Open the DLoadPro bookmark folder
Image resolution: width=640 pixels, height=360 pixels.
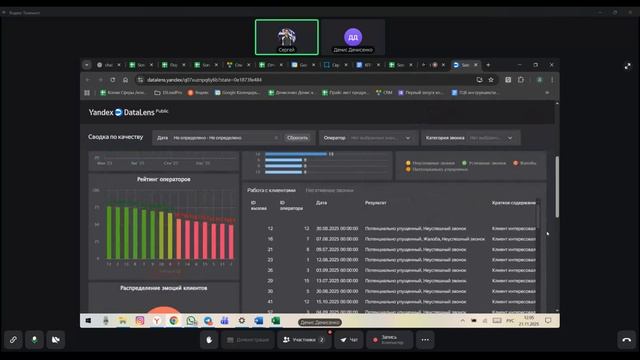click(168, 93)
